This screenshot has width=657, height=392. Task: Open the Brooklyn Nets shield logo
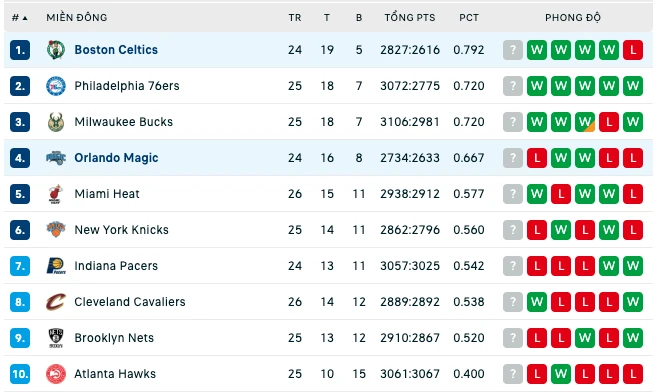(x=56, y=338)
